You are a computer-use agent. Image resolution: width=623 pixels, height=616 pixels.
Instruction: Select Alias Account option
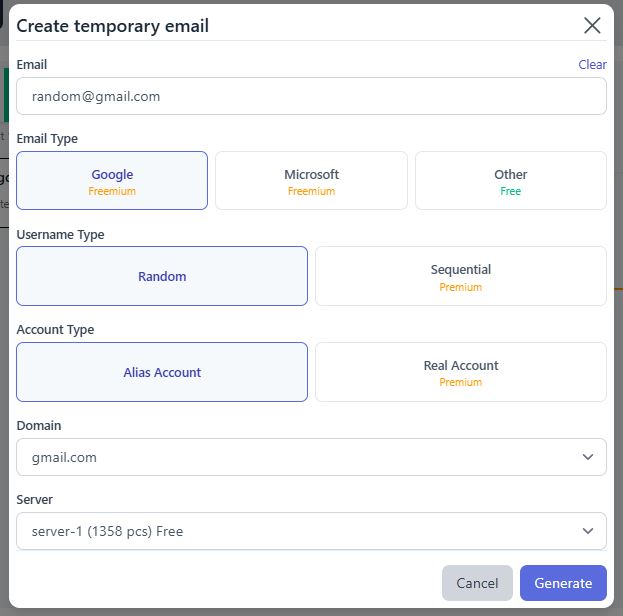click(x=162, y=372)
